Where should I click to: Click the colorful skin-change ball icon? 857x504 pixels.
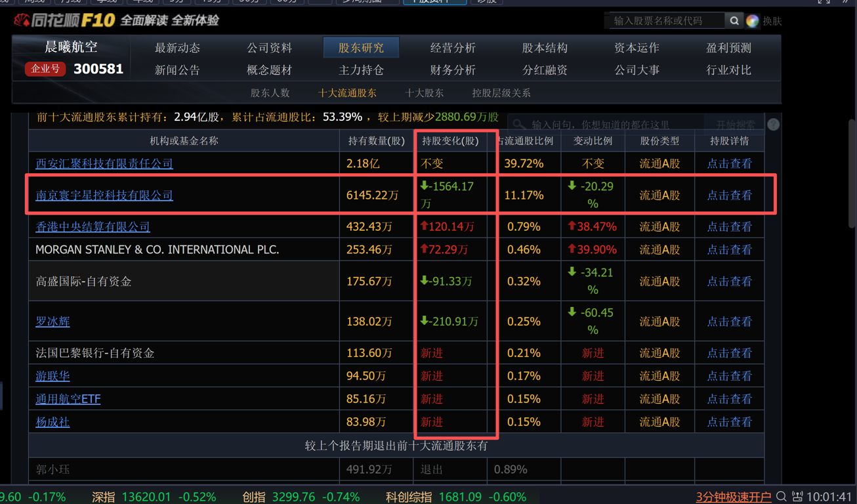point(753,21)
